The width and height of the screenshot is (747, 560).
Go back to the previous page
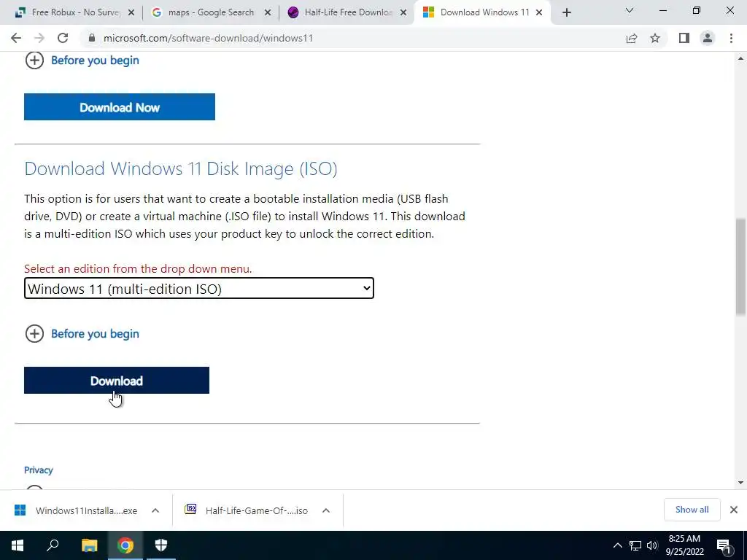click(x=16, y=38)
